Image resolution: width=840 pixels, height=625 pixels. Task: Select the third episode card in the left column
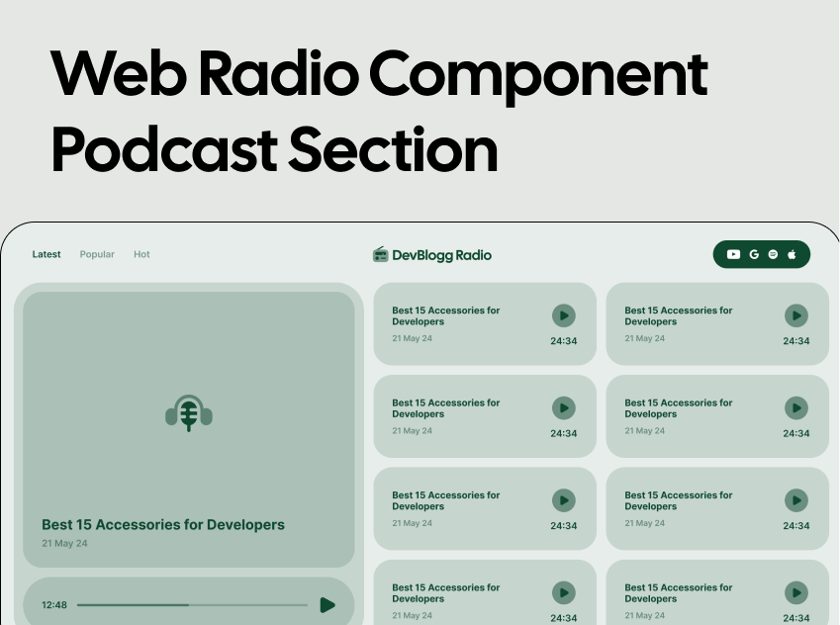(485, 507)
